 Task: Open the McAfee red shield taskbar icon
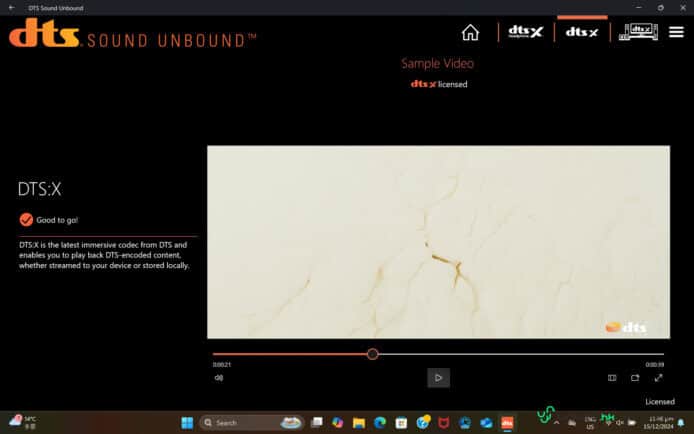[443, 423]
